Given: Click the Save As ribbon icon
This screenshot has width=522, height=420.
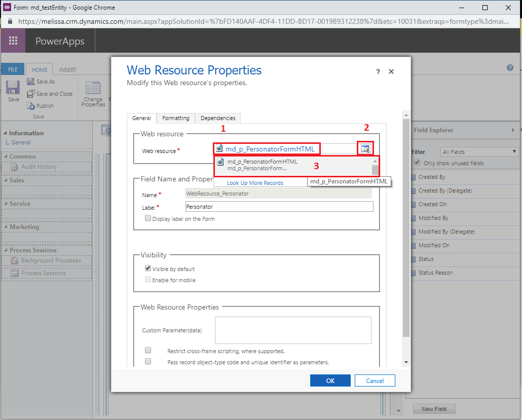Looking at the screenshot, I should pos(30,82).
